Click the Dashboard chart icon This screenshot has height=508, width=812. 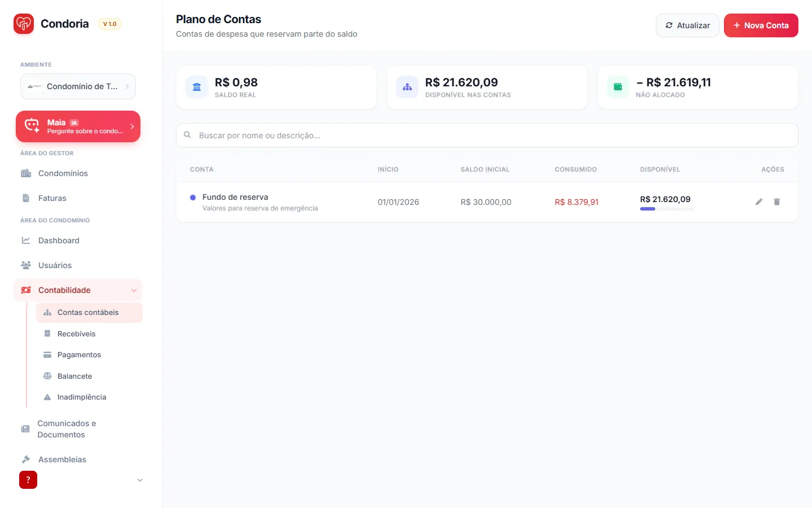[26, 240]
